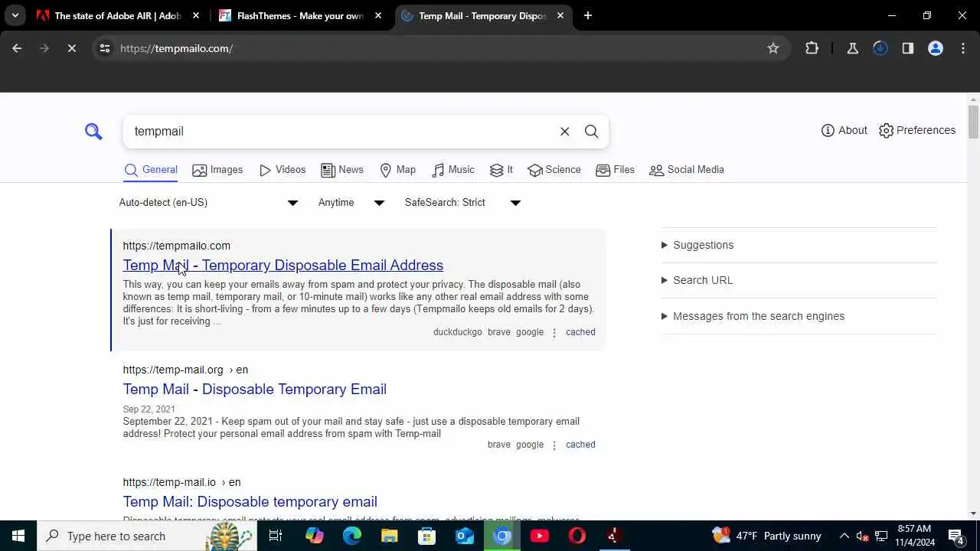Switch to the Science tab
Screen dimensions: 980x551
click(554, 170)
